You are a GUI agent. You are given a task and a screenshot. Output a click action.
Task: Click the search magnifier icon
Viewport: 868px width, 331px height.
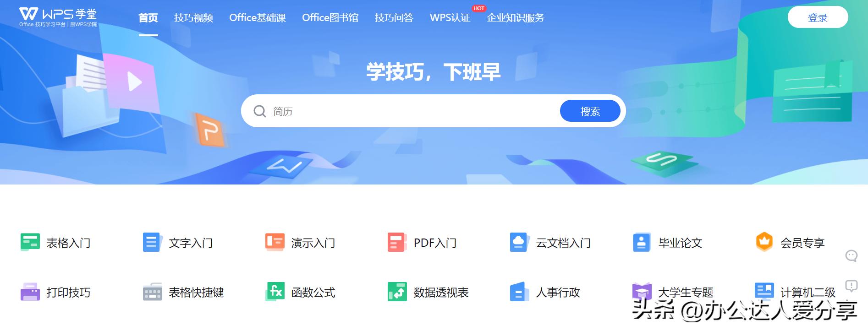coord(260,111)
